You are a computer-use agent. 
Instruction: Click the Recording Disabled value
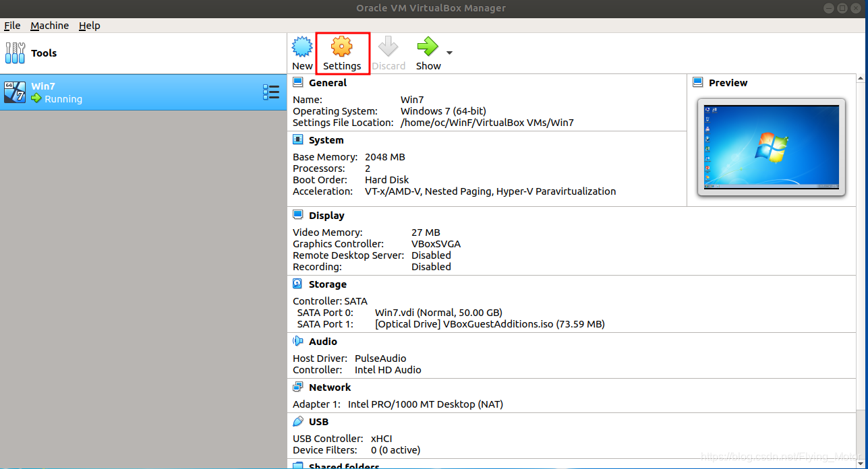[x=431, y=267]
